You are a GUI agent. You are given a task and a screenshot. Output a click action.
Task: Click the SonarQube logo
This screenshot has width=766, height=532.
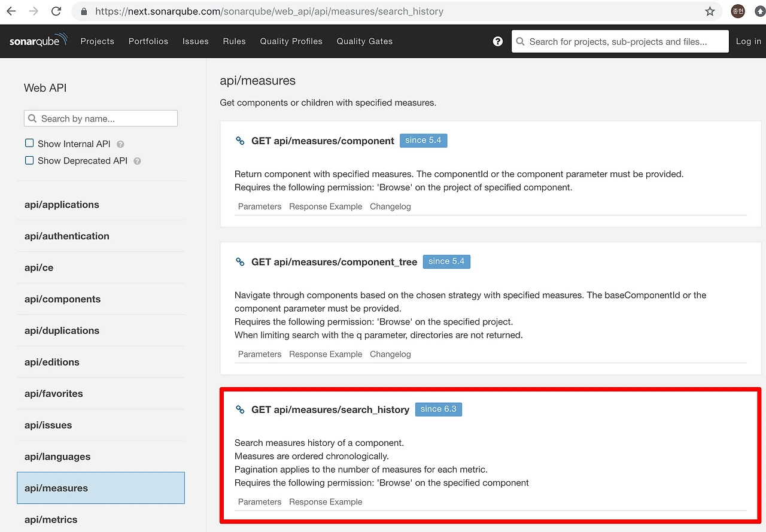38,41
